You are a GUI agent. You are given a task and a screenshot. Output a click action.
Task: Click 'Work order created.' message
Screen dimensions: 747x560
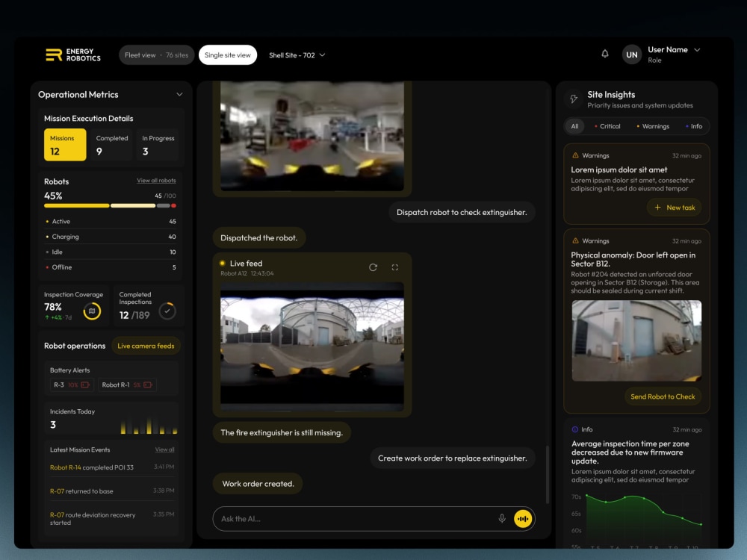tap(258, 483)
